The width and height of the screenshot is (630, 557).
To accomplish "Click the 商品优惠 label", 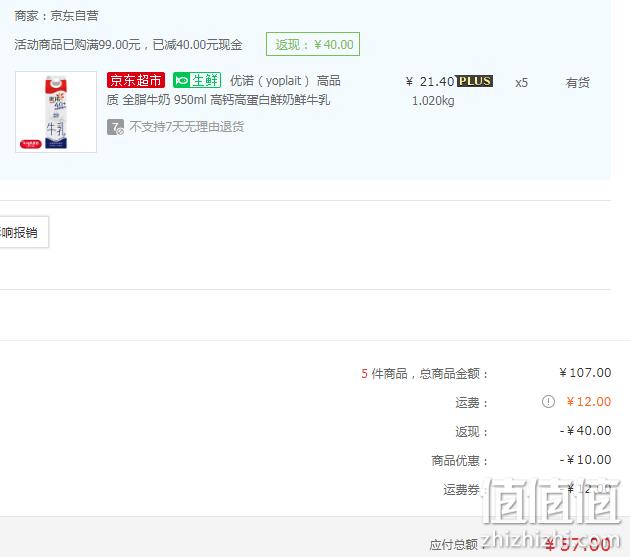I will 460,461.
